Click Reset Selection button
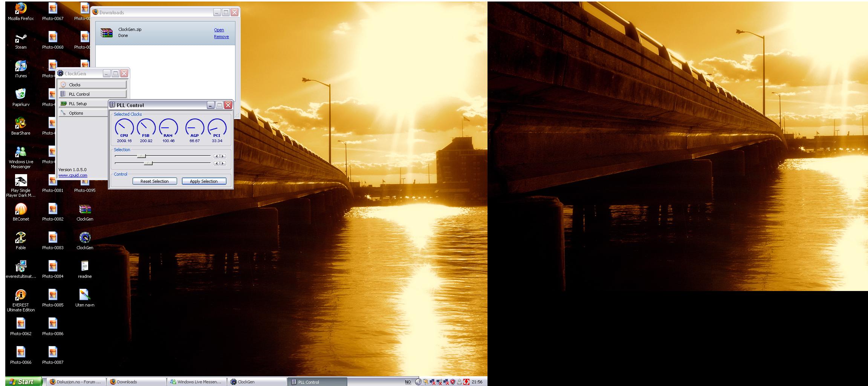The image size is (868, 386). pos(155,181)
